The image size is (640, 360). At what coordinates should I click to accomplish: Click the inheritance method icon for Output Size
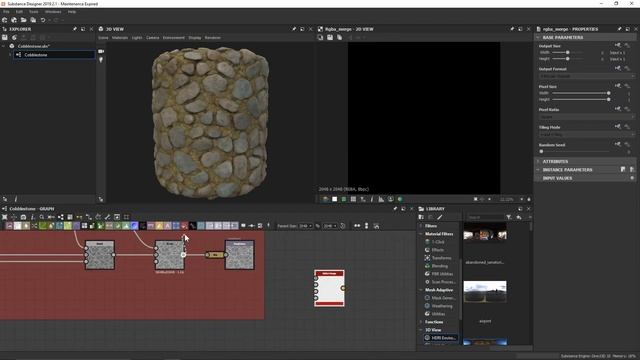[x=618, y=45]
